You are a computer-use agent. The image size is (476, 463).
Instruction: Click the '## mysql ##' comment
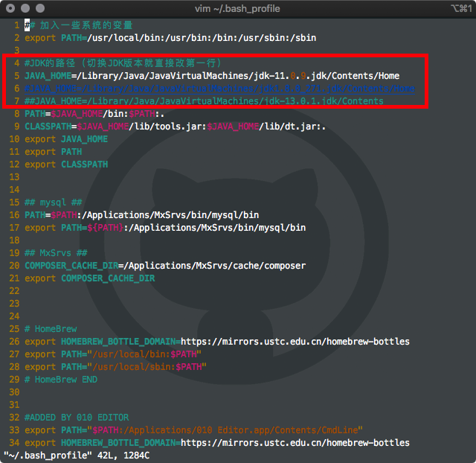point(53,202)
